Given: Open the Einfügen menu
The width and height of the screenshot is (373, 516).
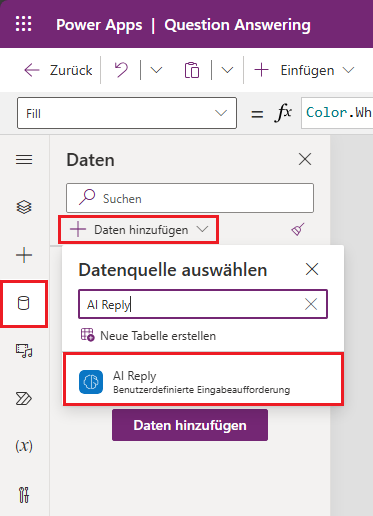Looking at the screenshot, I should point(304,70).
